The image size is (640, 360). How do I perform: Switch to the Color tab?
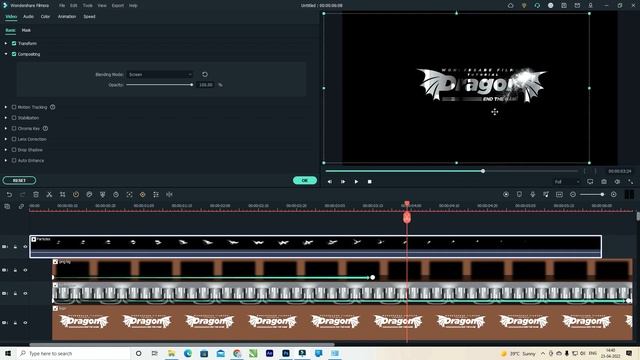tap(45, 17)
